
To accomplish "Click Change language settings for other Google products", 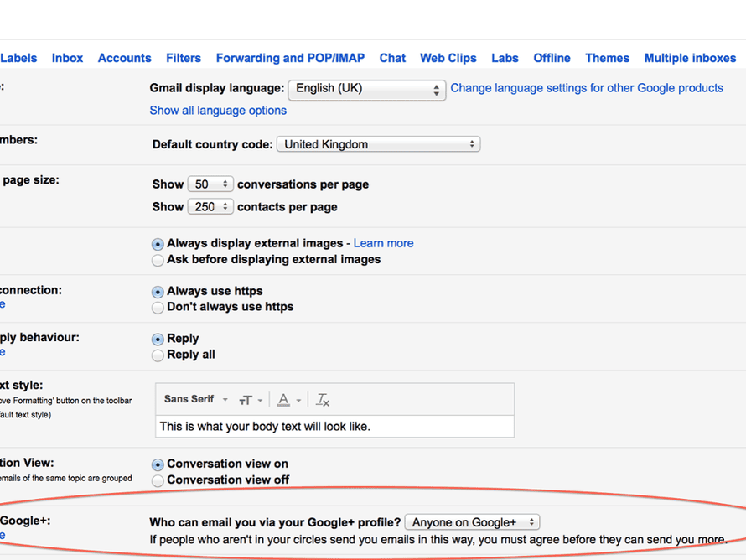I will coord(587,88).
